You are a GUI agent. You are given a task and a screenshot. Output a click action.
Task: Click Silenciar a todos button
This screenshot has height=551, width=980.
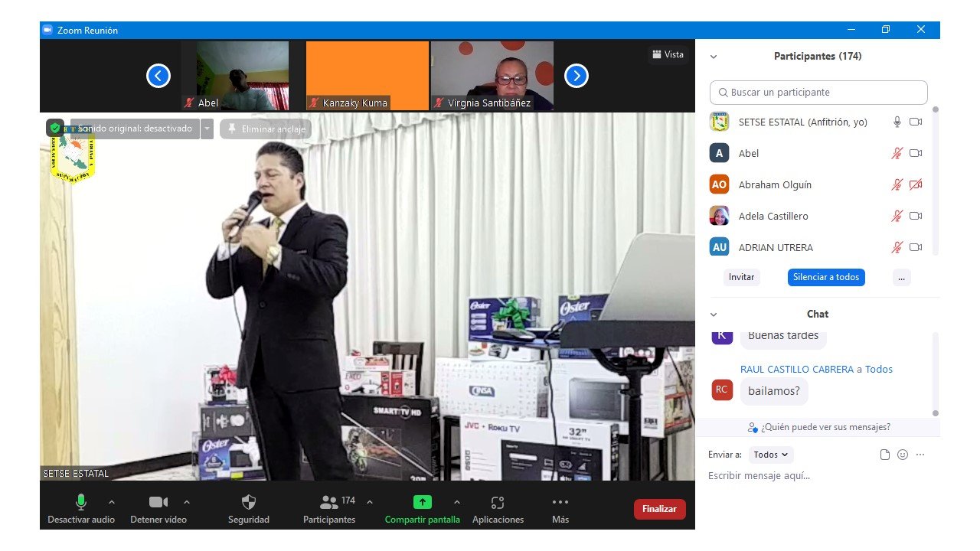point(826,277)
